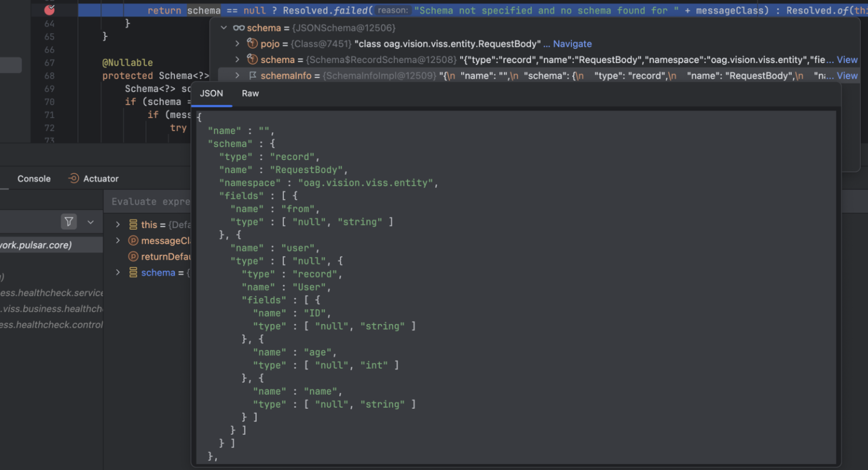Select the ess.healthcheck.service stack frame
The image size is (868, 470).
tap(51, 293)
